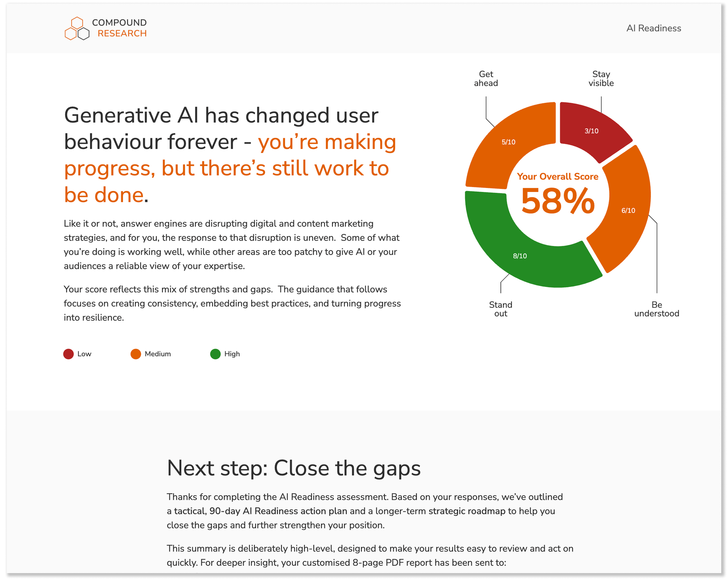Click the Stay visible chart label

pos(601,79)
